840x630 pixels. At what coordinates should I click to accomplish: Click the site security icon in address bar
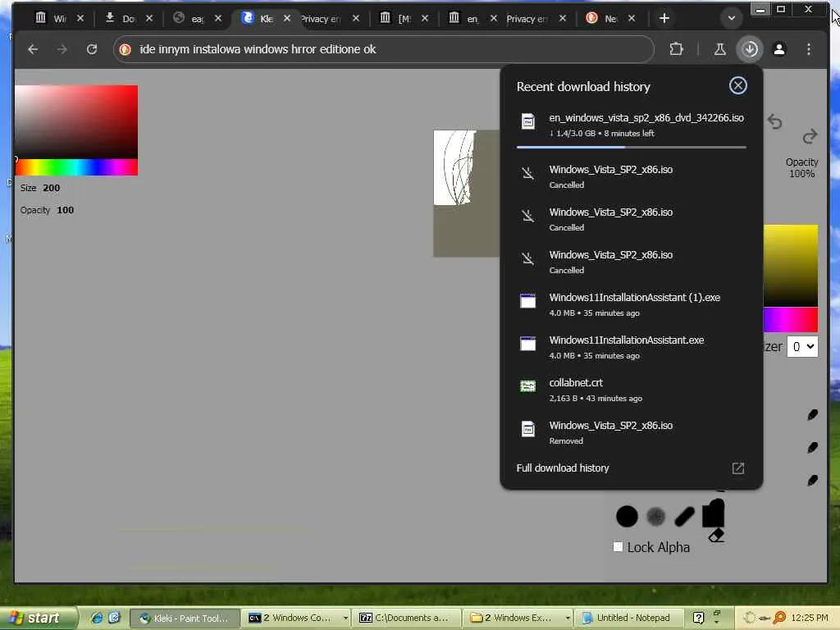pyautogui.click(x=125, y=50)
